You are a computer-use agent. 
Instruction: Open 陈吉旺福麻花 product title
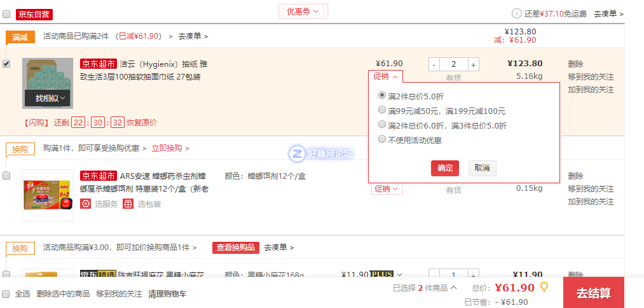161,274
